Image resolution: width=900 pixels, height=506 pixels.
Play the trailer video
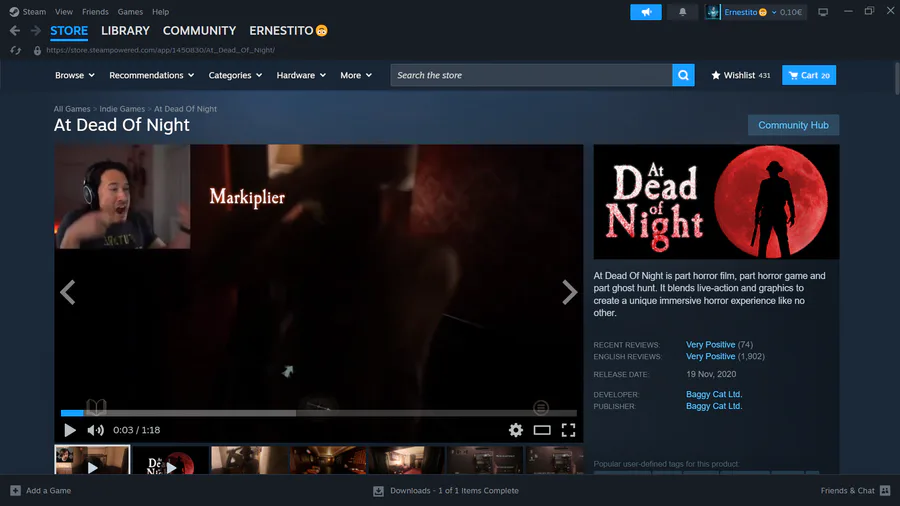point(70,430)
